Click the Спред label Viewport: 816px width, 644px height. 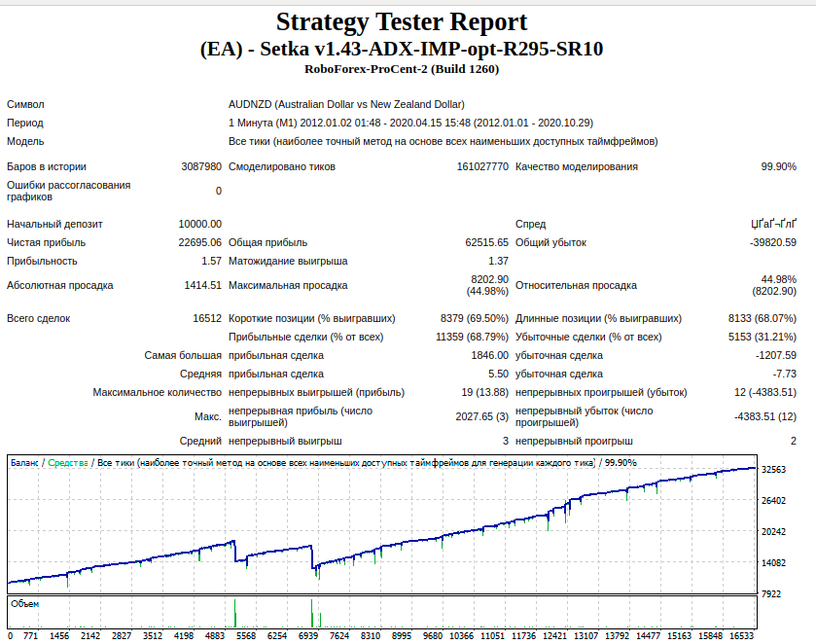530,224
